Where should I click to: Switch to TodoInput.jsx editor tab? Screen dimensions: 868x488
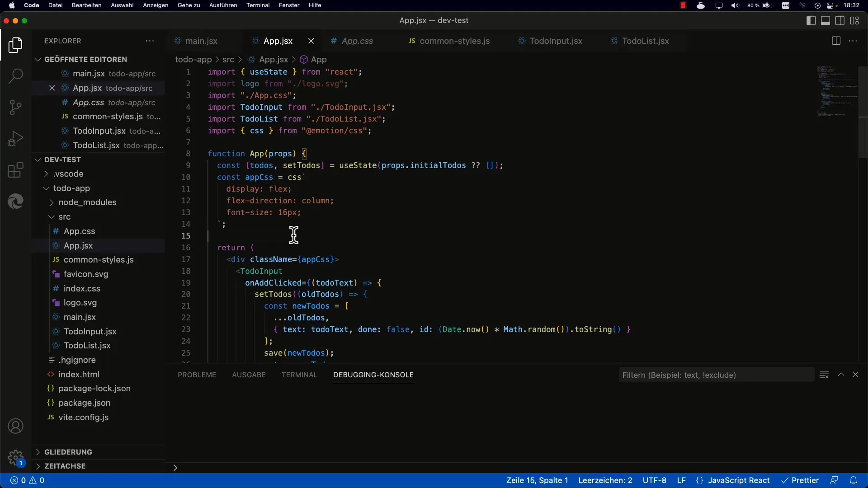click(x=556, y=41)
